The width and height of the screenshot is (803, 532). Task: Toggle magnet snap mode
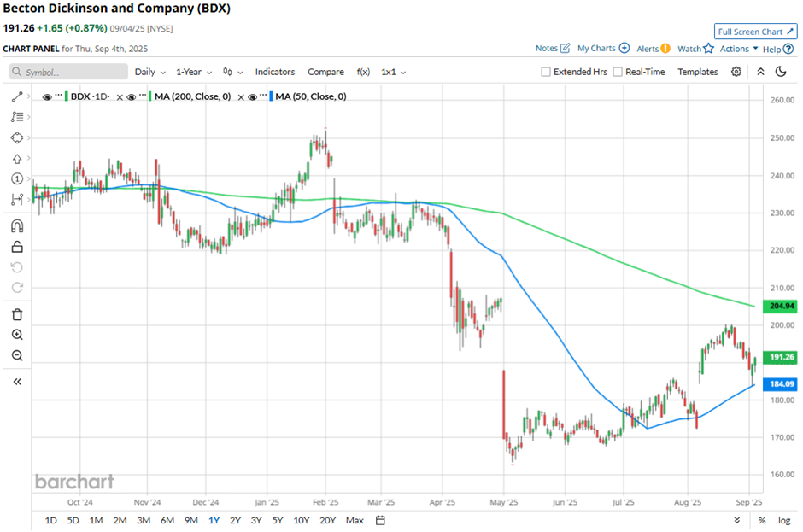(17, 226)
